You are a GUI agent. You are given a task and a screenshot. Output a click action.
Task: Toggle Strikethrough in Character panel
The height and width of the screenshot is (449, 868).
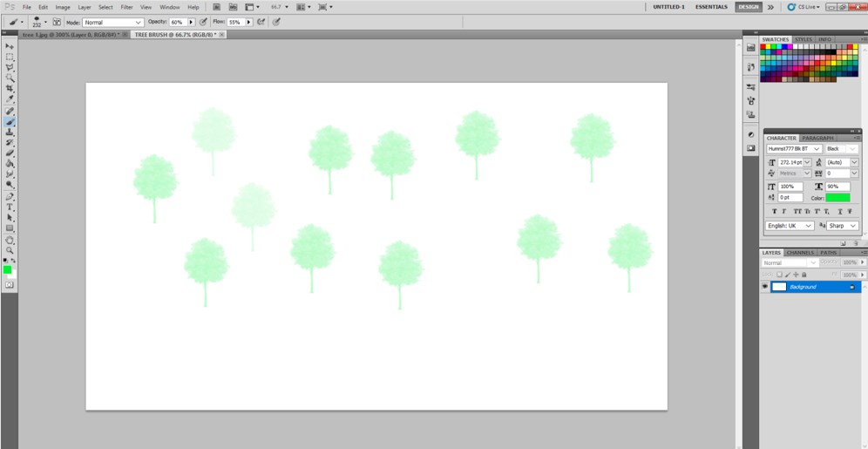(850, 212)
